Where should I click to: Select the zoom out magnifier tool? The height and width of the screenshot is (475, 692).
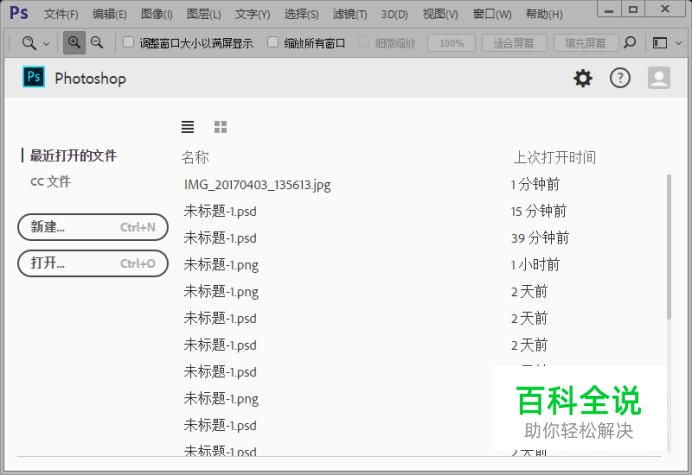click(x=97, y=43)
